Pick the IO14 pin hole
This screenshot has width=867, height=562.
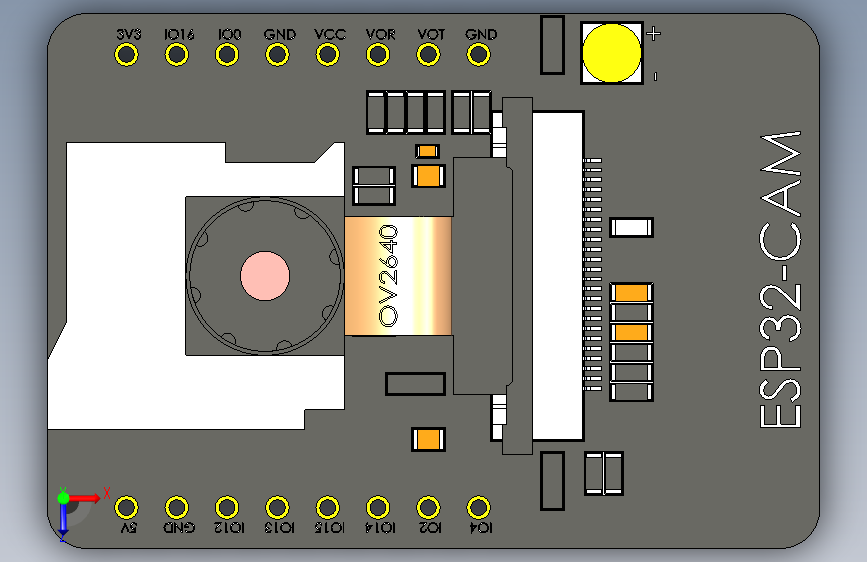pos(378,507)
